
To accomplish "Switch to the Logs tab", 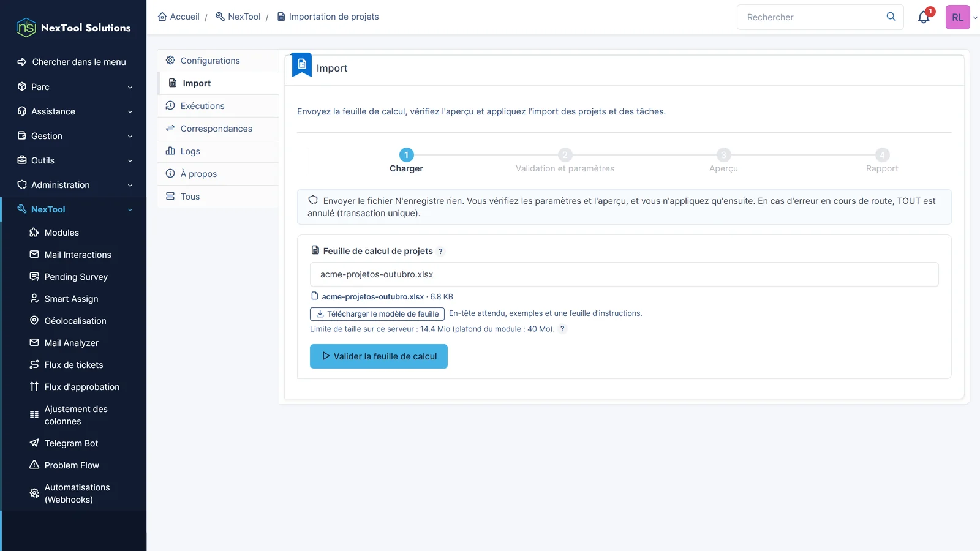I will tap(218, 151).
